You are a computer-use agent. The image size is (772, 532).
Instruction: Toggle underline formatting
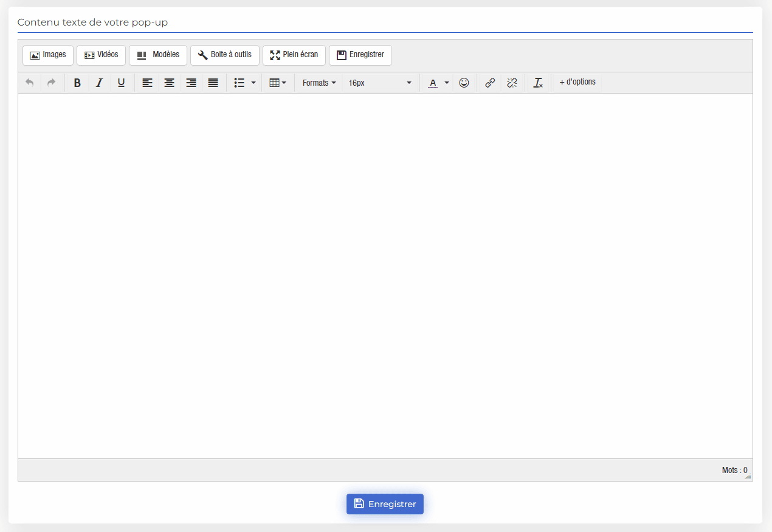(121, 83)
